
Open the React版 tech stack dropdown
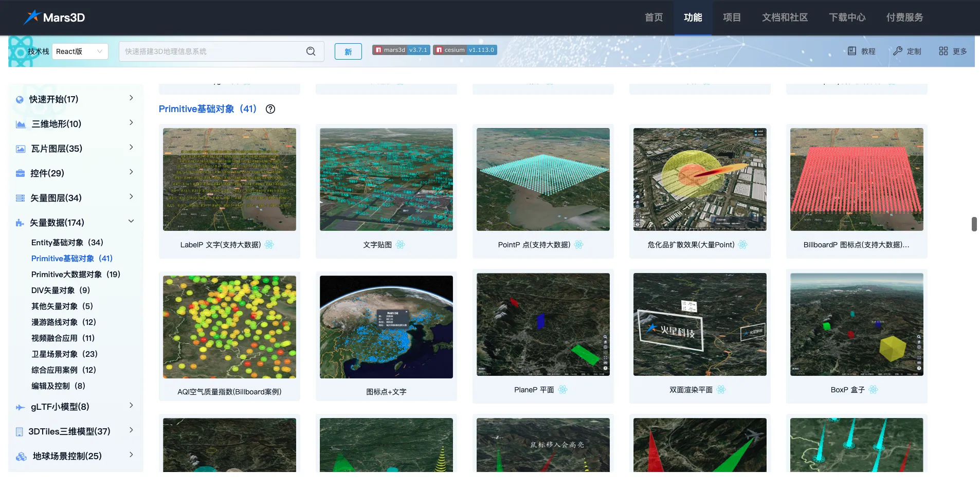click(80, 51)
